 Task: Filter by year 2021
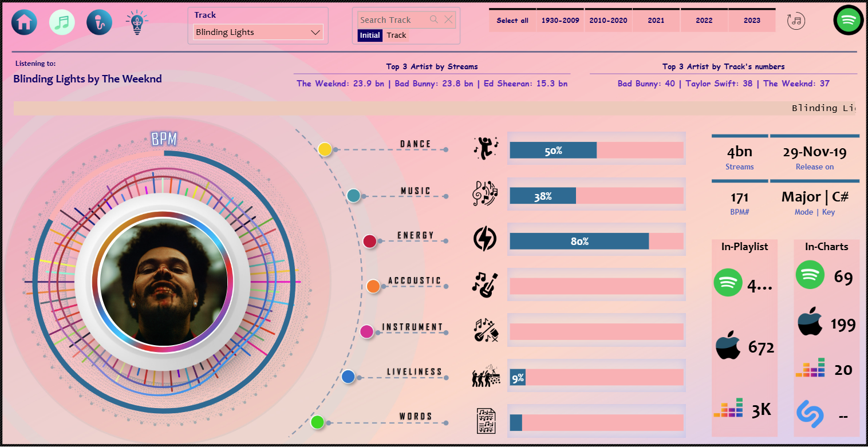coord(656,21)
